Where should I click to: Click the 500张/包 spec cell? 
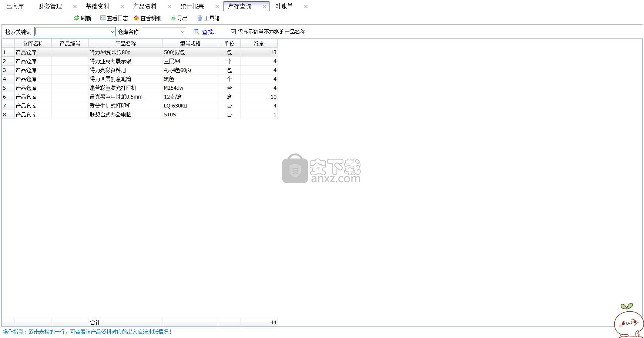coord(190,52)
